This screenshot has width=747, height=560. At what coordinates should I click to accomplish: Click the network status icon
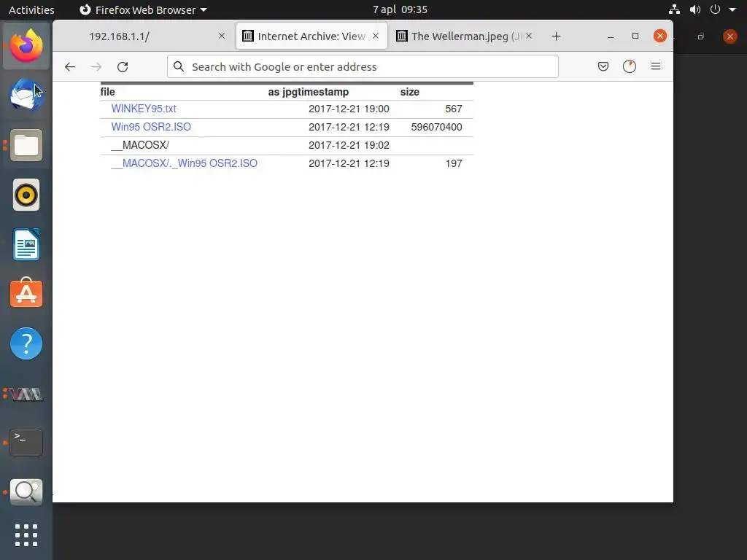[674, 9]
